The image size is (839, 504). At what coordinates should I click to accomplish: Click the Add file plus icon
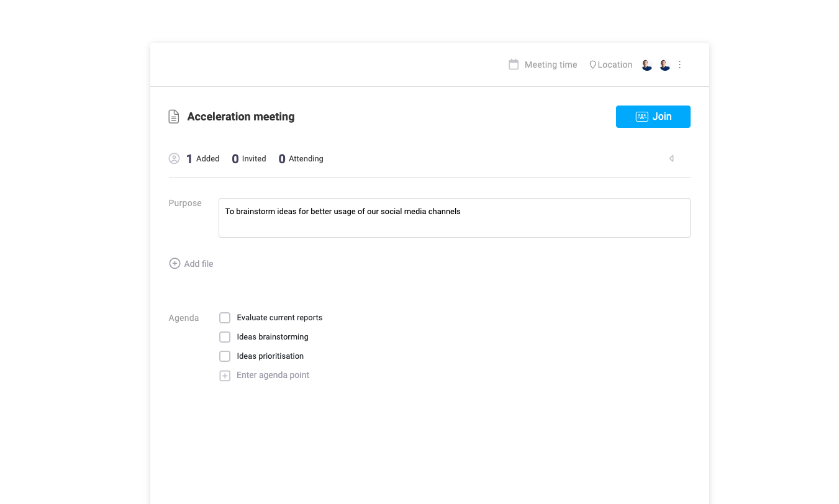coord(175,264)
